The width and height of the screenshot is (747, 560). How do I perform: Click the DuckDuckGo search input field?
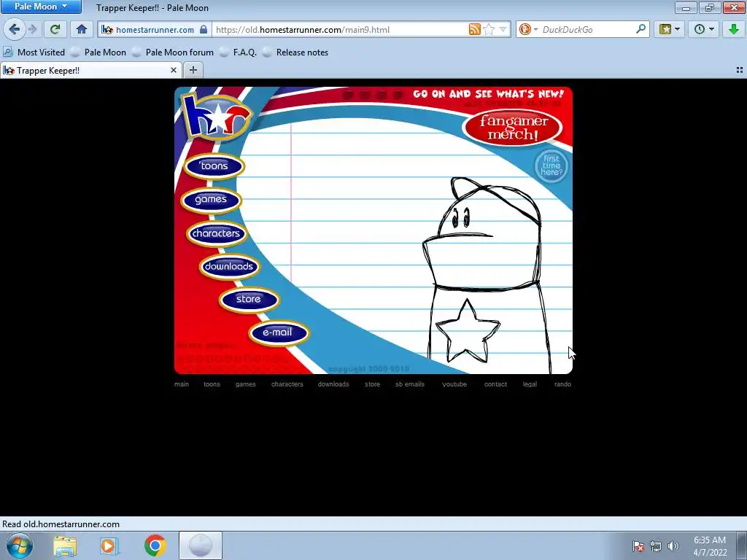[x=587, y=29]
